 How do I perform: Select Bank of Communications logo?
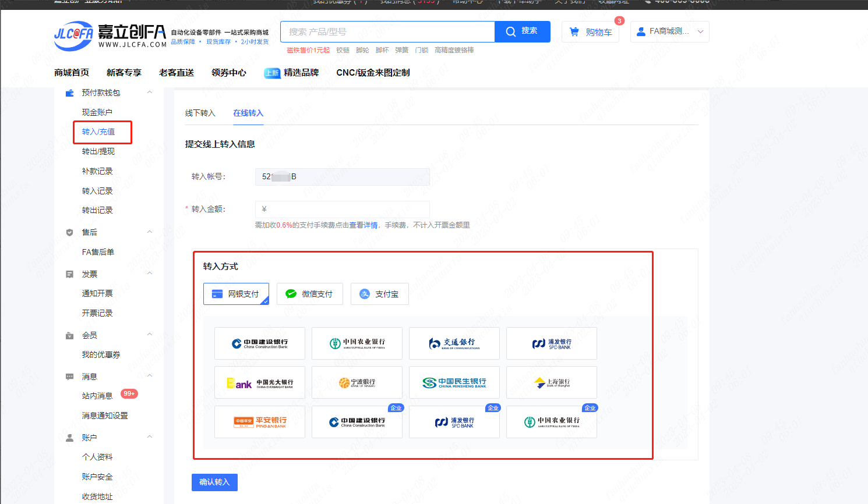click(x=454, y=343)
